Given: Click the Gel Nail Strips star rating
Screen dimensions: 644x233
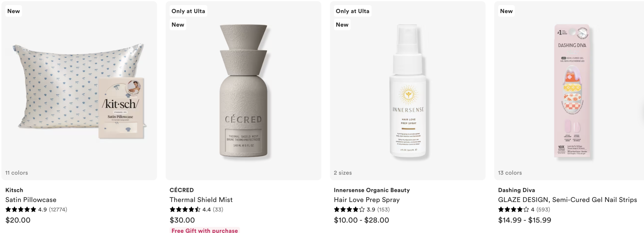Looking at the screenshot, I should [x=513, y=210].
